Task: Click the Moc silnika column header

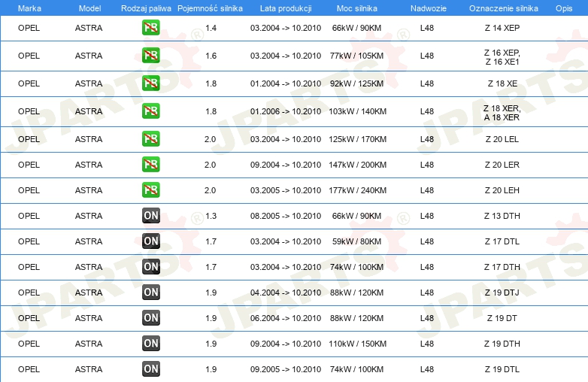Action: tap(356, 8)
